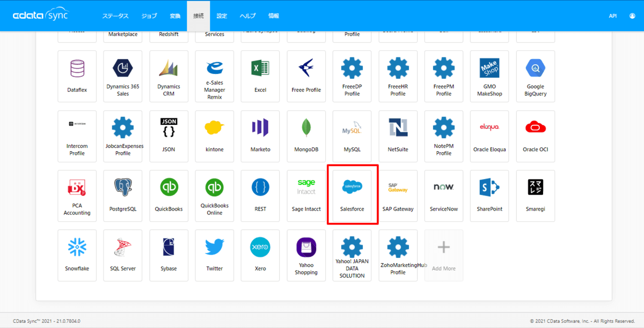
Task: Select the PostgreSQL connector tile
Action: 123,196
